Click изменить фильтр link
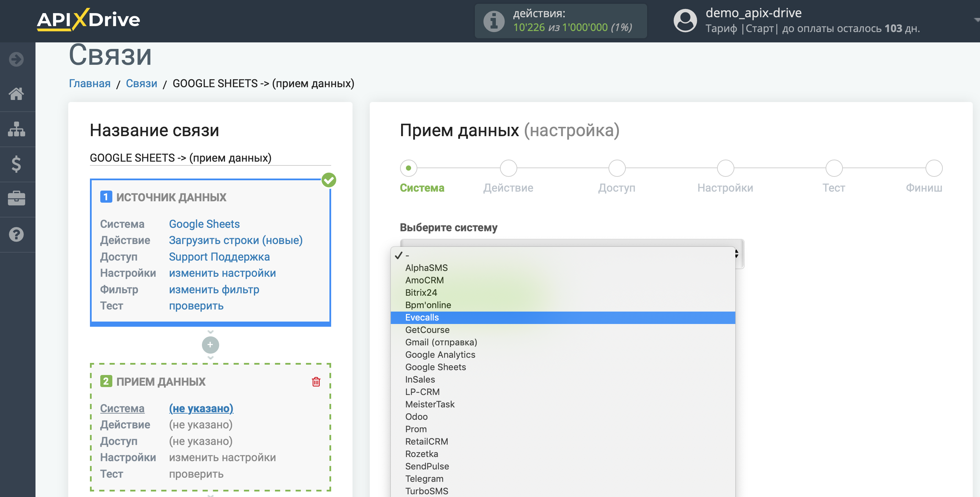980x497 pixels. 214,289
